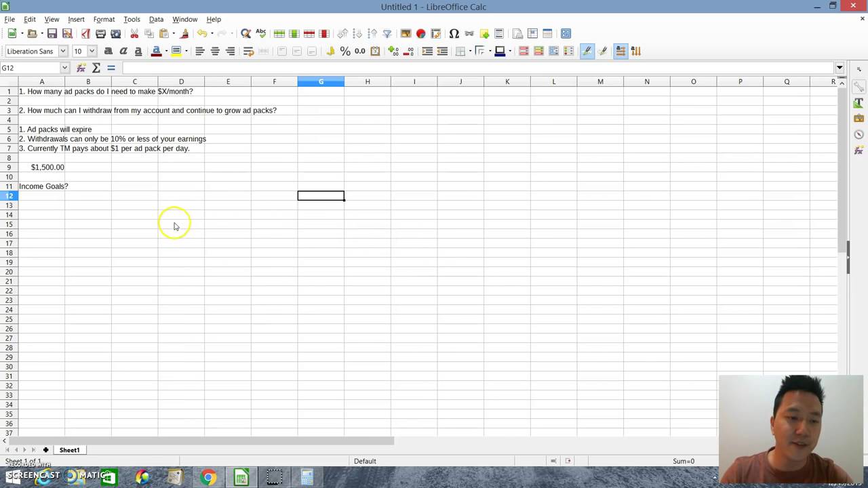The height and width of the screenshot is (488, 868).
Task: Sort ascending icon
Action: pyautogui.click(x=357, y=33)
